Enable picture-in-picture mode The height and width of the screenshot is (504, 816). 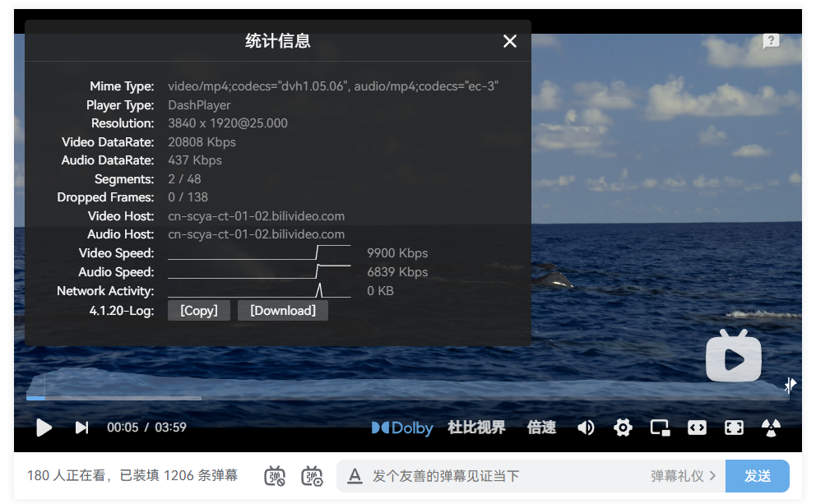click(x=660, y=428)
